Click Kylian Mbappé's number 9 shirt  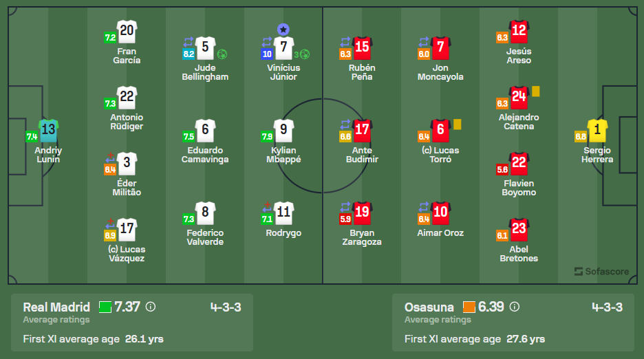283,129
